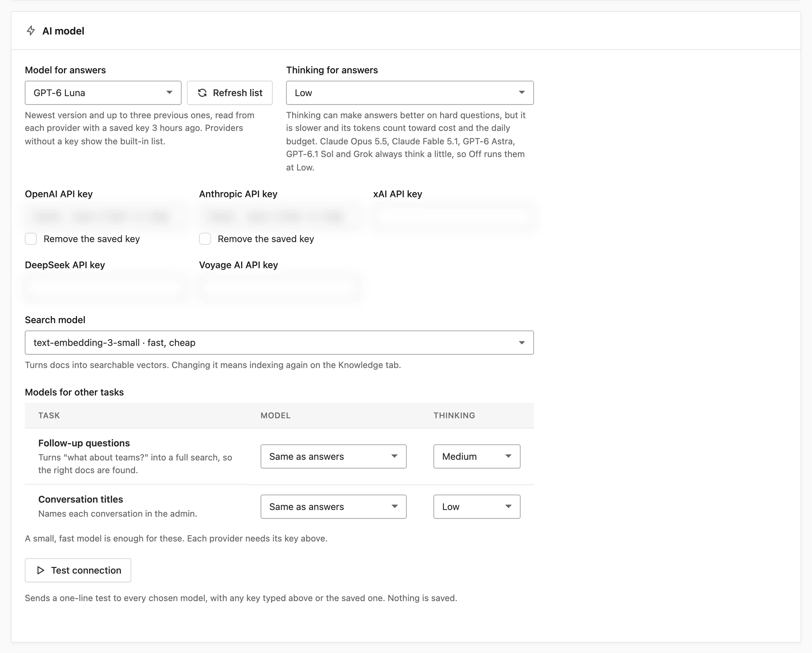Click the xAI API key label
The image size is (812, 653).
[398, 194]
